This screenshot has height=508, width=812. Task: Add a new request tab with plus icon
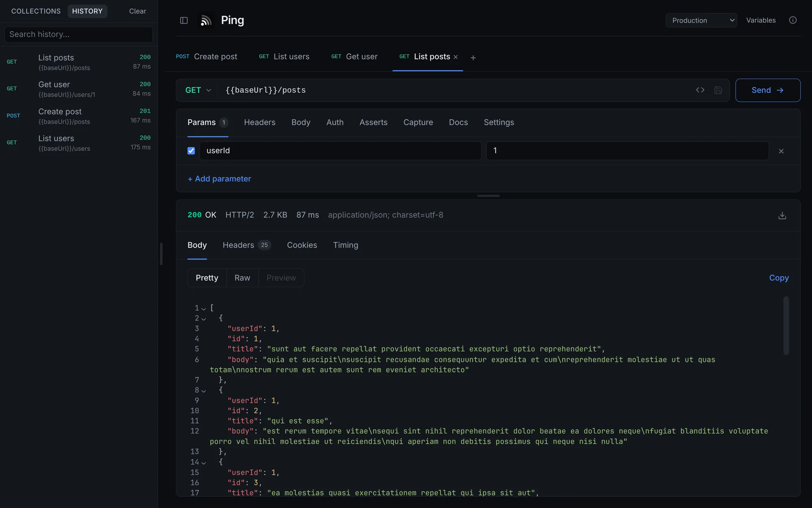(x=473, y=58)
